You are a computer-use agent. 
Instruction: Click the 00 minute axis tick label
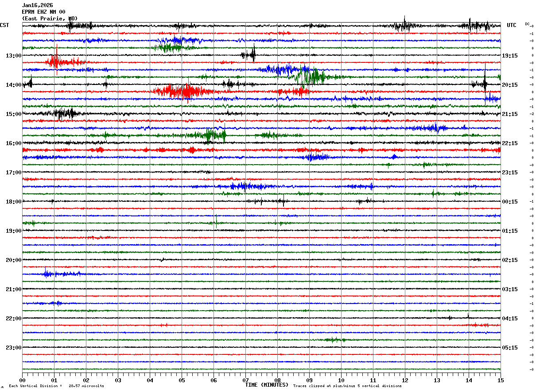pos(23,380)
